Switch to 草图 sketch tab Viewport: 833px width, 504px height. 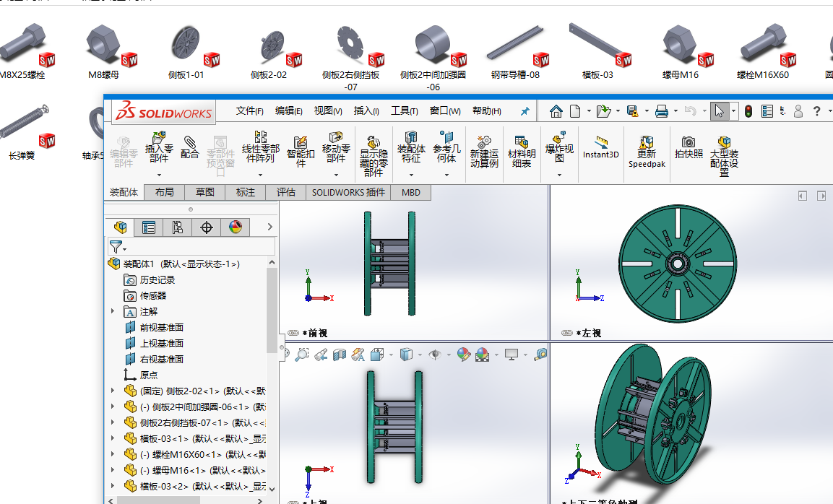[204, 192]
